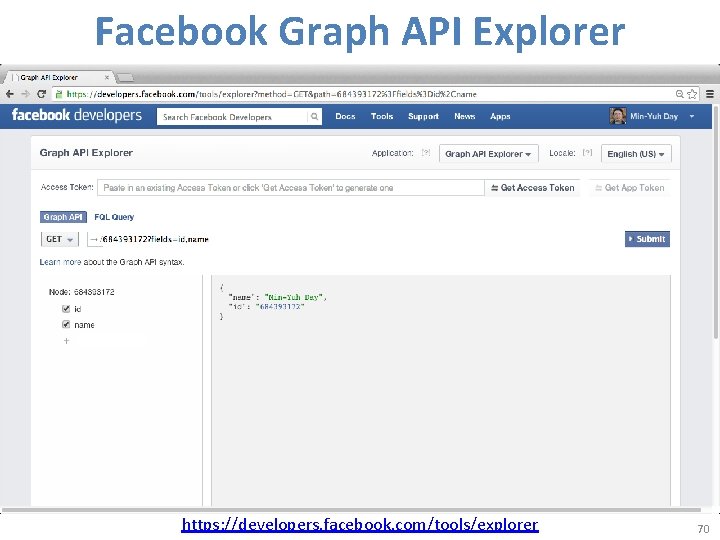This screenshot has height=540, width=720.
Task: Click the facebook developers logo
Action: pos(77,115)
